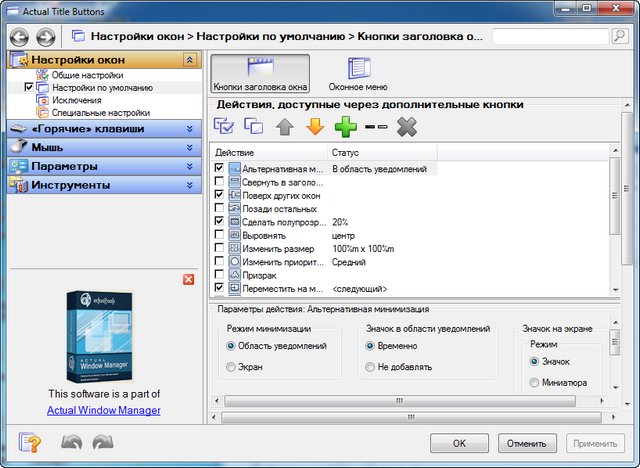The image size is (640, 468).
Task: Click the back navigation arrow
Action: point(19,37)
